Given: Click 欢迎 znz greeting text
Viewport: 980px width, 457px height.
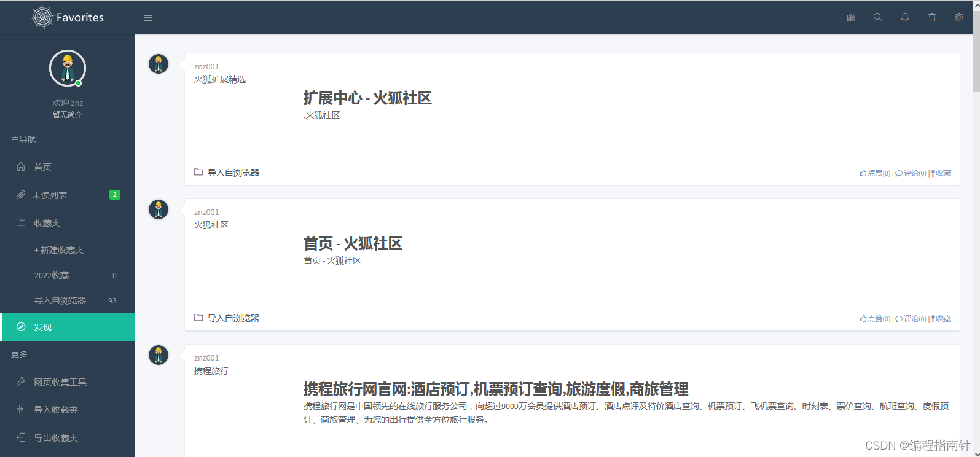Looking at the screenshot, I should click(x=68, y=103).
